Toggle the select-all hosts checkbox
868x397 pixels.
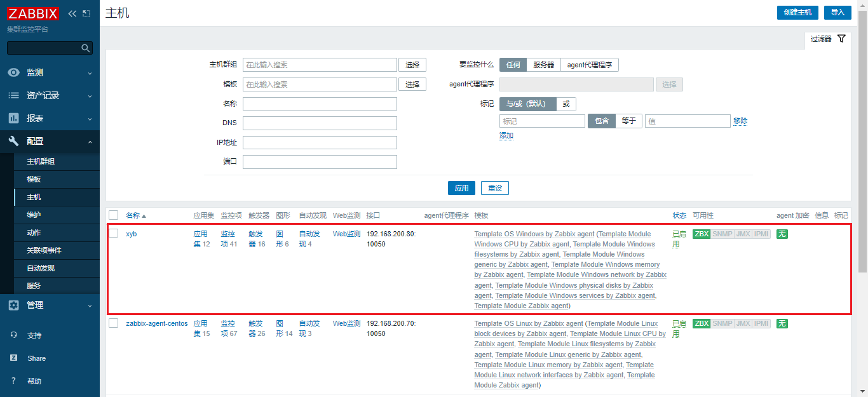[114, 215]
